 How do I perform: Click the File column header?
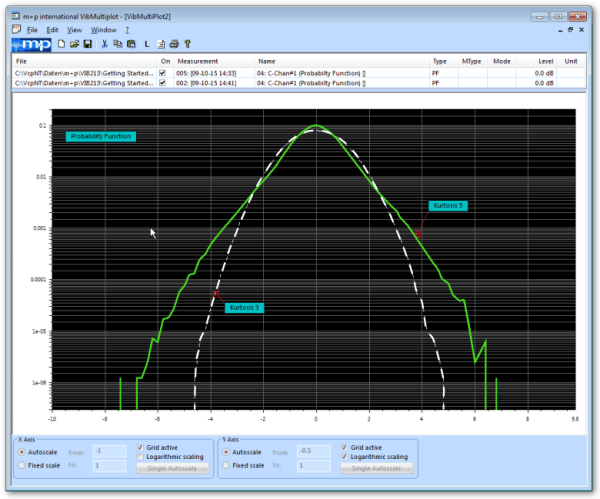[x=85, y=61]
